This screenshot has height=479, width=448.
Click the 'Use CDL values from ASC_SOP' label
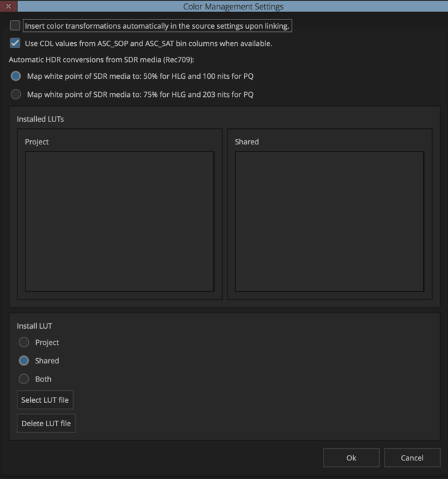pyautogui.click(x=148, y=43)
